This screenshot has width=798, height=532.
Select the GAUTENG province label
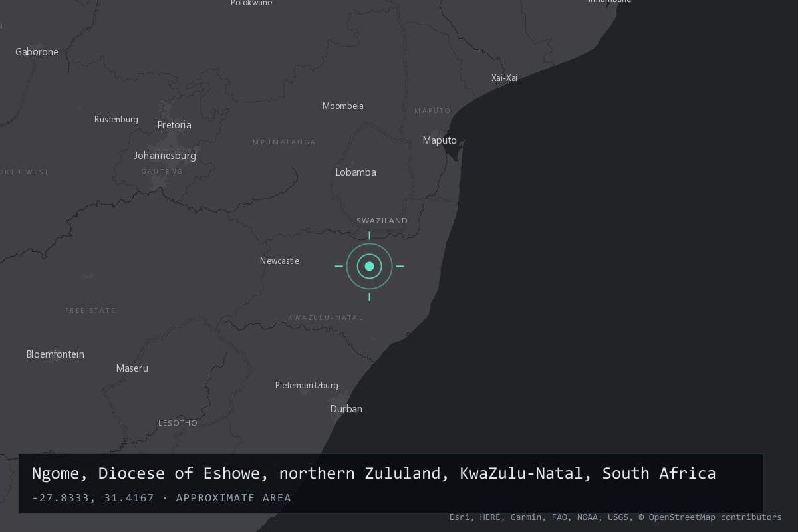click(162, 172)
